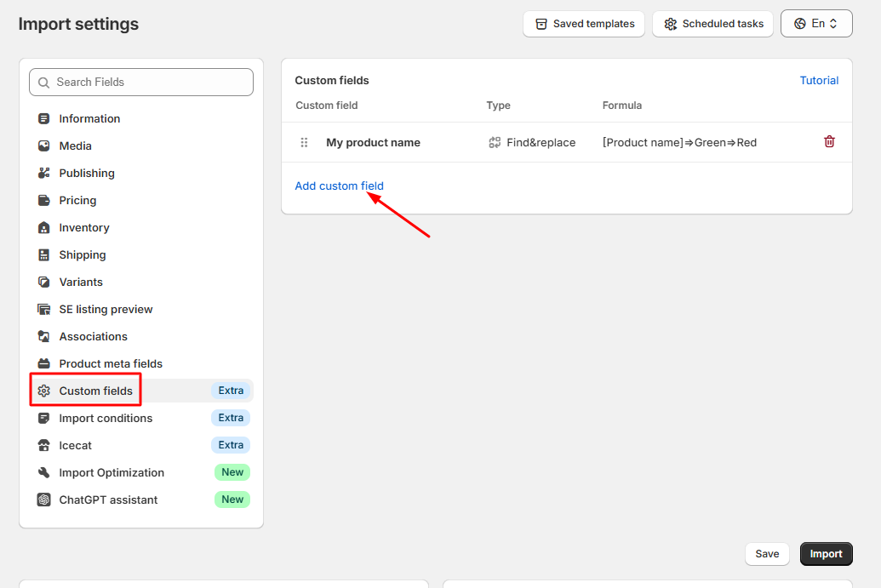Click Add custom field link
Screen dimensions: 881x588
pyautogui.click(x=340, y=186)
